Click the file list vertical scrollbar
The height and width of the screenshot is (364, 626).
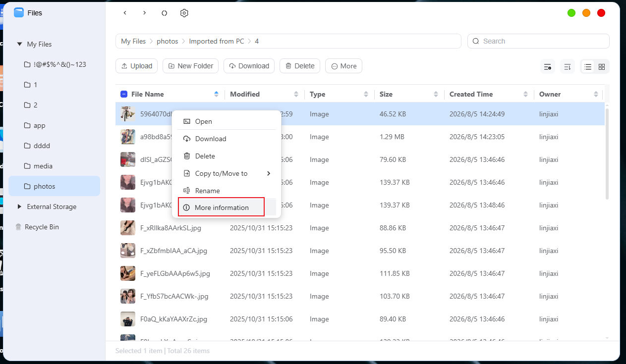pos(607,154)
